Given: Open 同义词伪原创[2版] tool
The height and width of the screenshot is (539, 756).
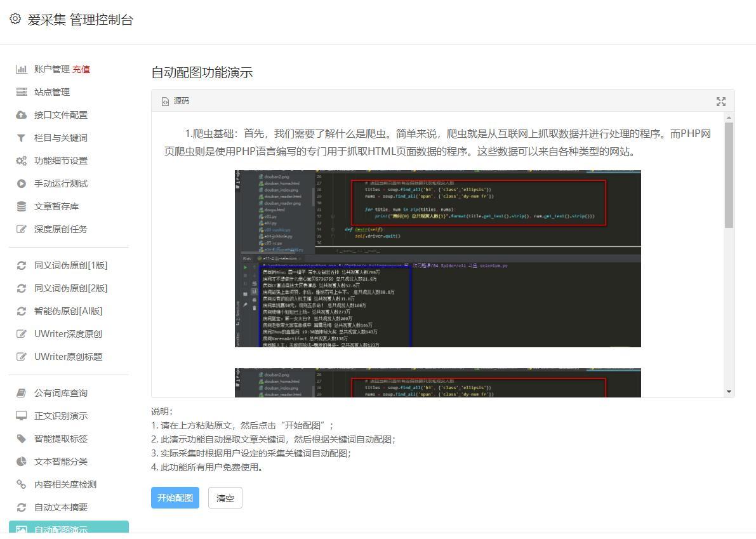Looking at the screenshot, I should tap(70, 288).
